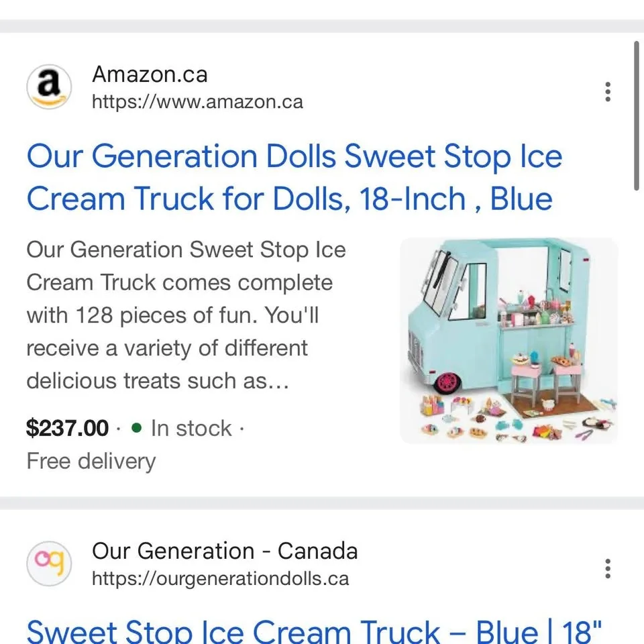Click the Our Generation - Canada site name
Screen dimensions: 644x644
[x=224, y=551]
